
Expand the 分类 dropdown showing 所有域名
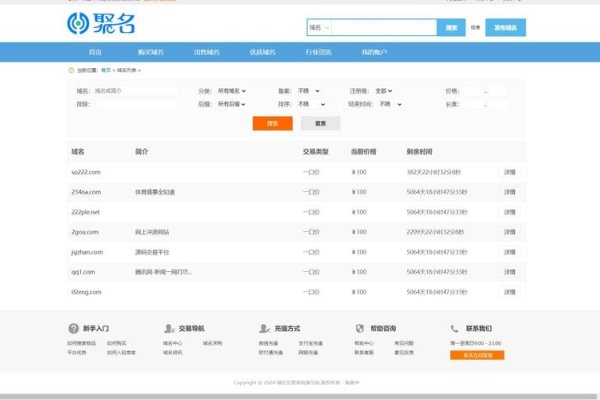pyautogui.click(x=232, y=91)
